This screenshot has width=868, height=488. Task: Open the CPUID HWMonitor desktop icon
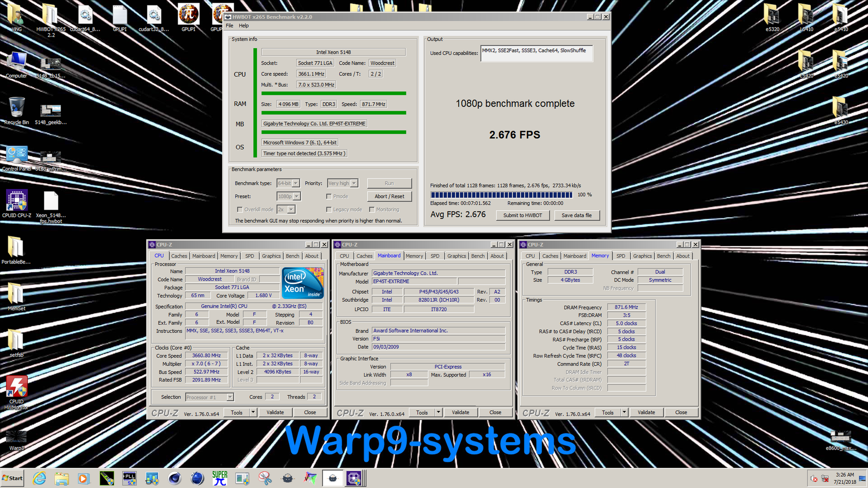pos(17,392)
